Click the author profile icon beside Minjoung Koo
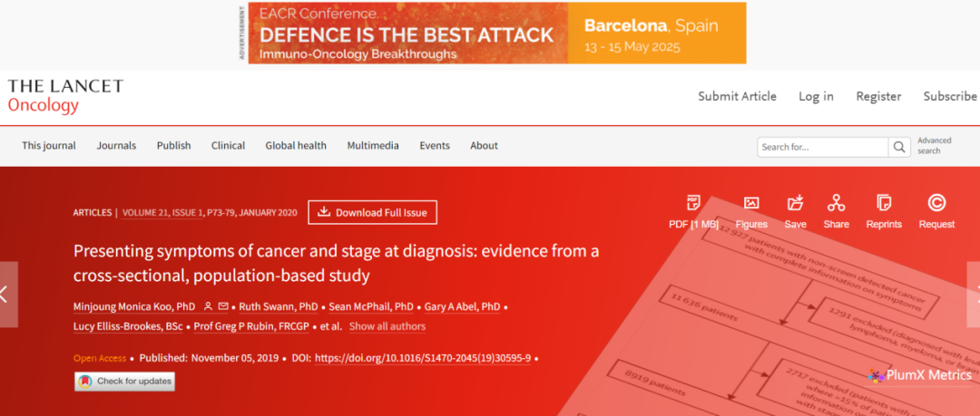980x416 pixels. [x=208, y=306]
